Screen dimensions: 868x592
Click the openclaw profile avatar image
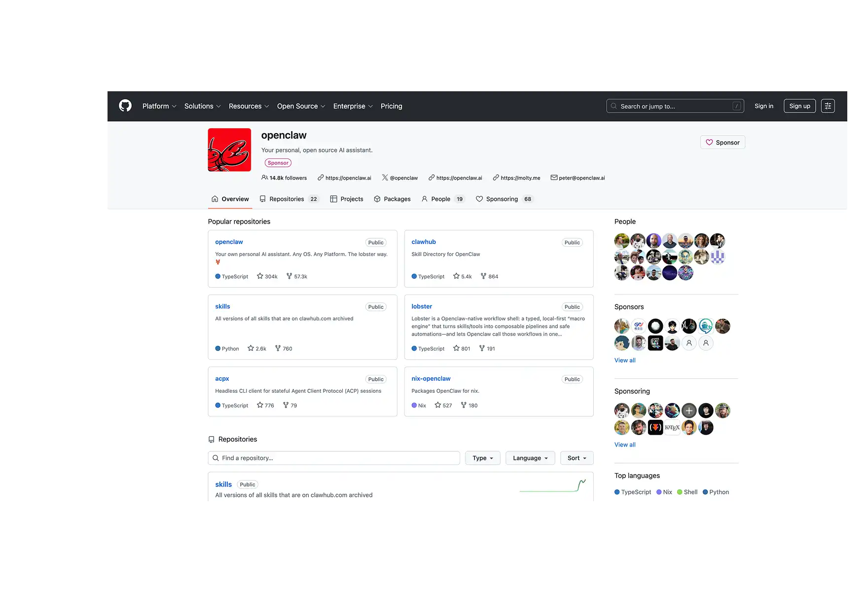click(x=229, y=149)
